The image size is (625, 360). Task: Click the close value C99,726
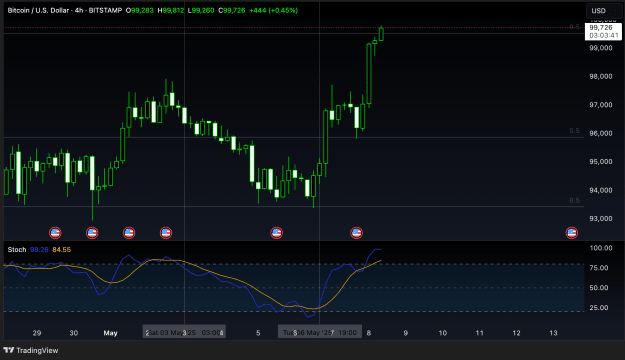pos(232,10)
